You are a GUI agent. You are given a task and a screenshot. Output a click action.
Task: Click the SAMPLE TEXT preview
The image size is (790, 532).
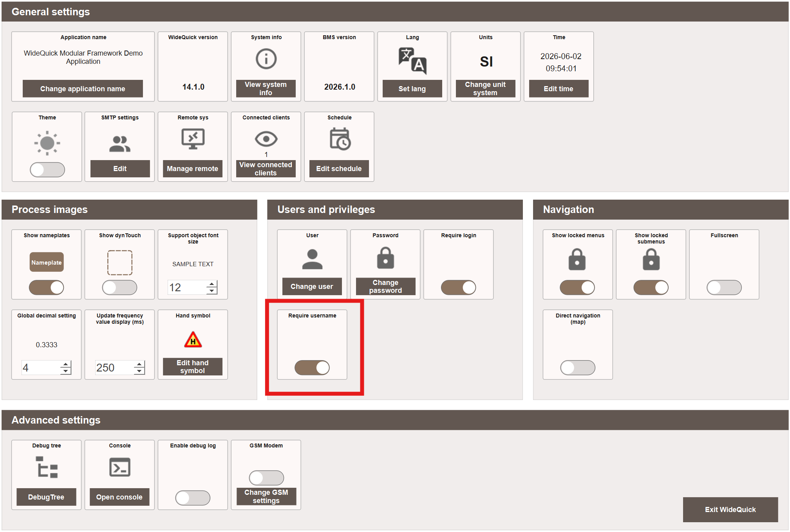point(193,264)
